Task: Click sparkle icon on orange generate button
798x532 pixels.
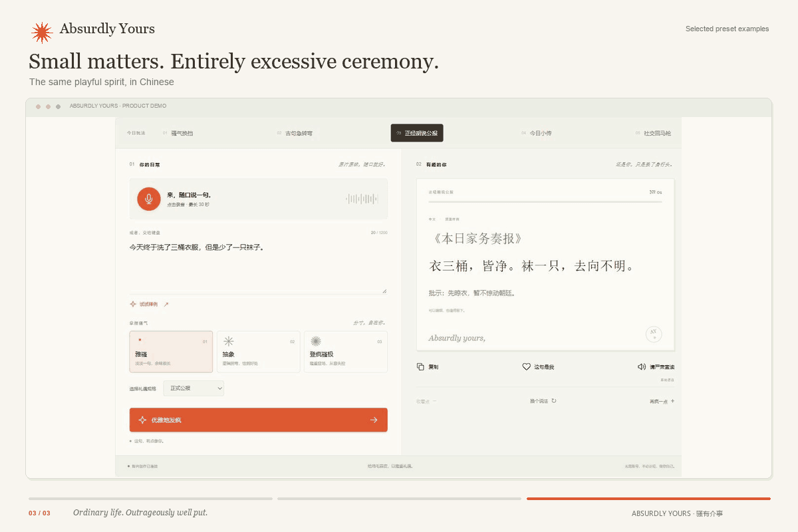Action: click(142, 420)
